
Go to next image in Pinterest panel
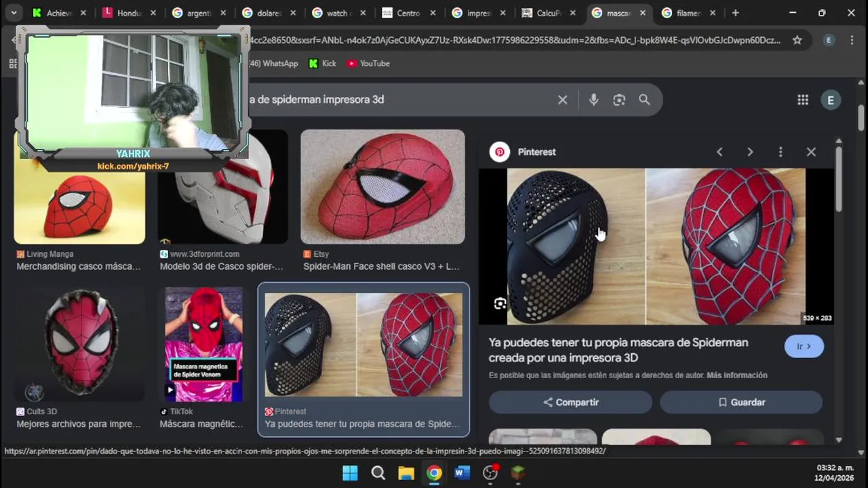point(750,152)
